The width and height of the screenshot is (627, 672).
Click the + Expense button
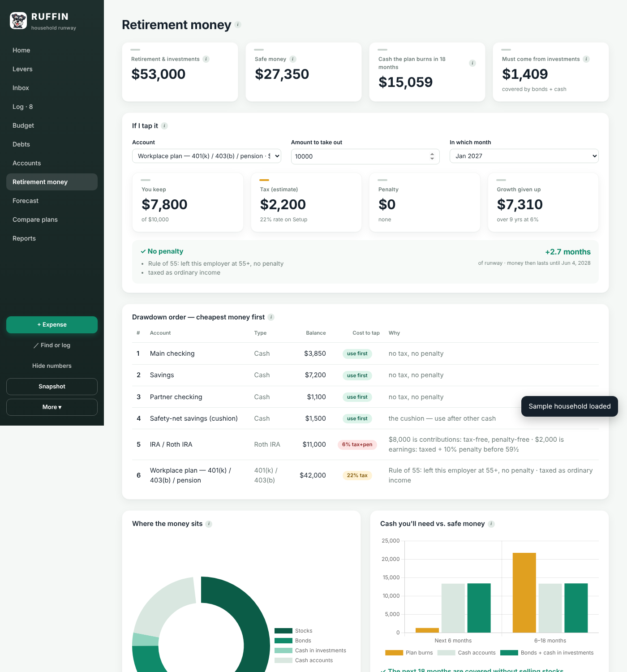click(x=52, y=325)
